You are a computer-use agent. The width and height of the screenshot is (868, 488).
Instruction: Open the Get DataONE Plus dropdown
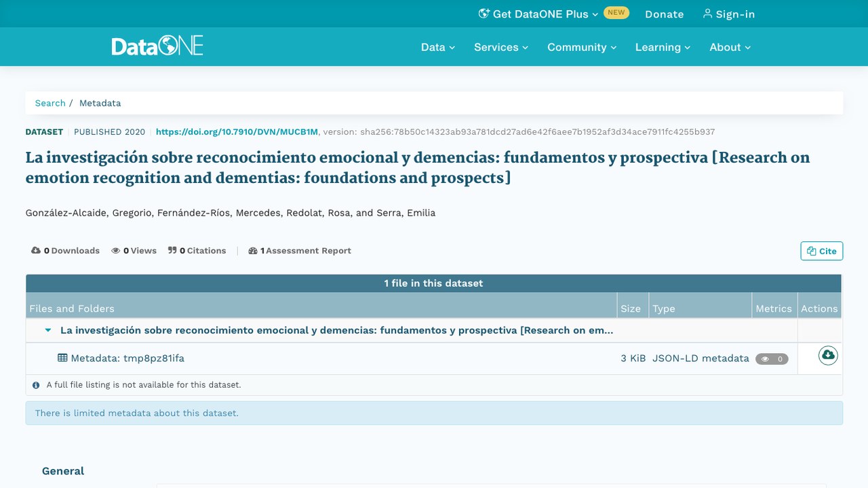click(x=538, y=14)
